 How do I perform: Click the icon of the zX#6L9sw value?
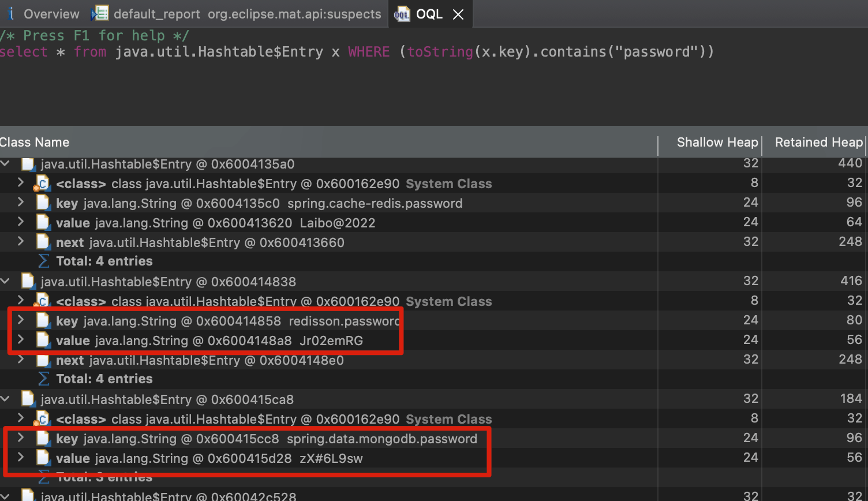tap(43, 458)
